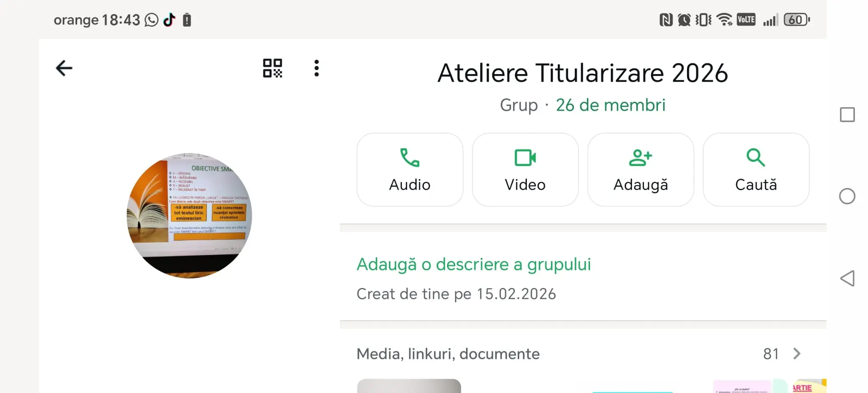The width and height of the screenshot is (868, 393).
Task: Tap the Android home circle button
Action: [x=847, y=196]
